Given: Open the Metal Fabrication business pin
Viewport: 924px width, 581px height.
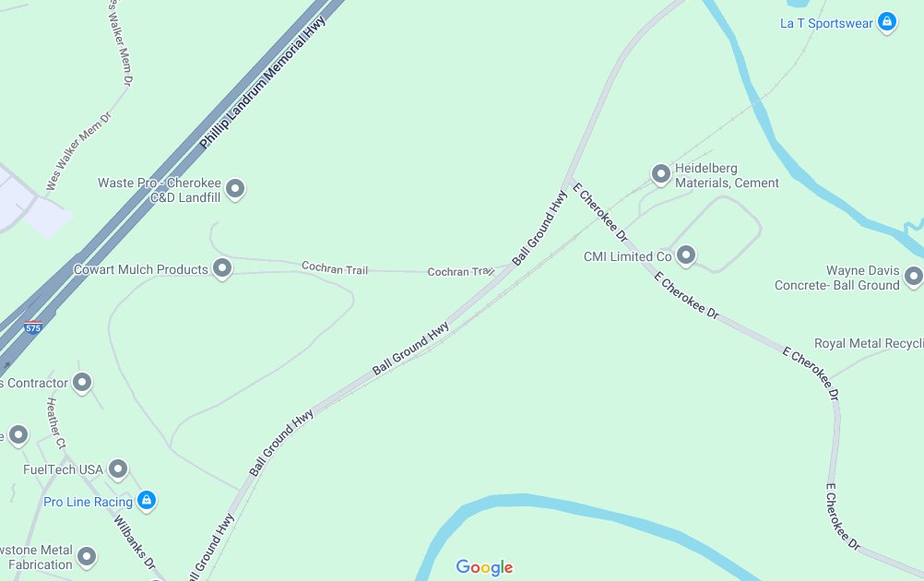Looking at the screenshot, I should point(87,556).
